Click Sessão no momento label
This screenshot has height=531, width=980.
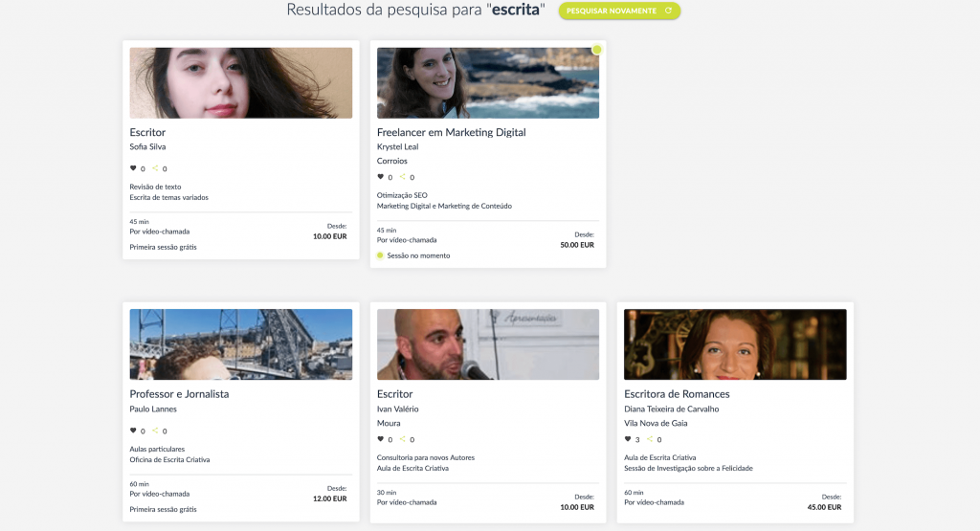point(418,256)
